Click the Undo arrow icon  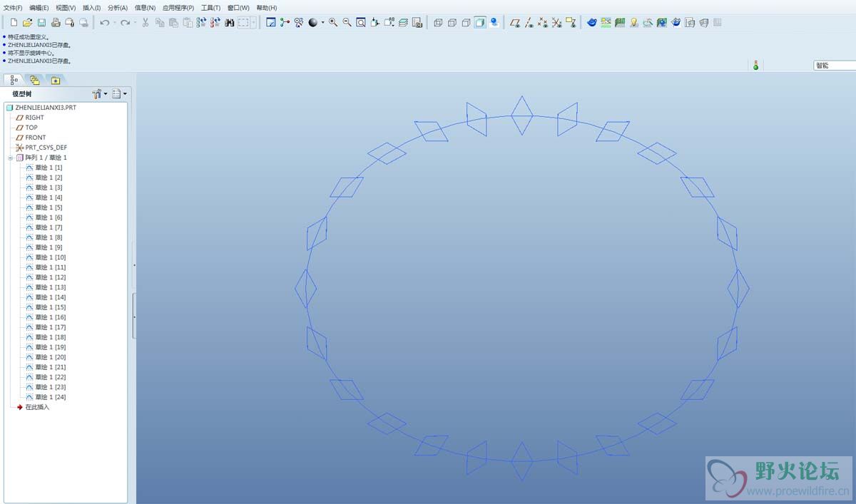click(104, 23)
